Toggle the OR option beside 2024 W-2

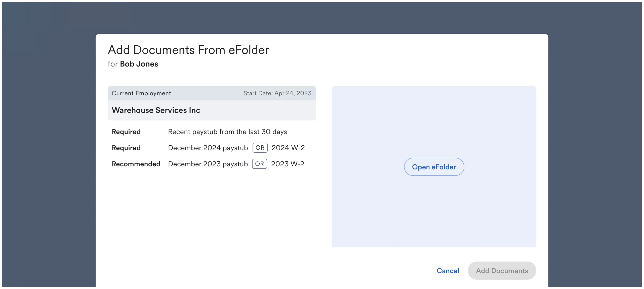pyautogui.click(x=260, y=148)
